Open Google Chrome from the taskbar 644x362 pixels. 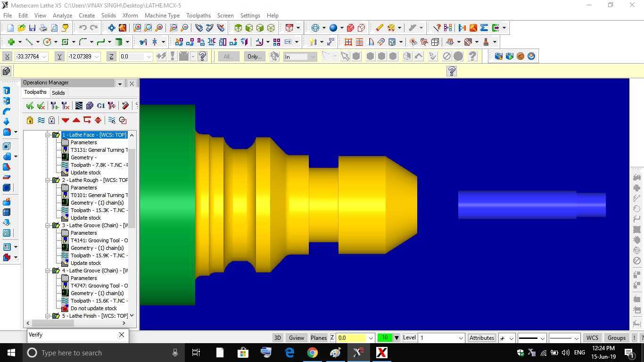(312, 353)
